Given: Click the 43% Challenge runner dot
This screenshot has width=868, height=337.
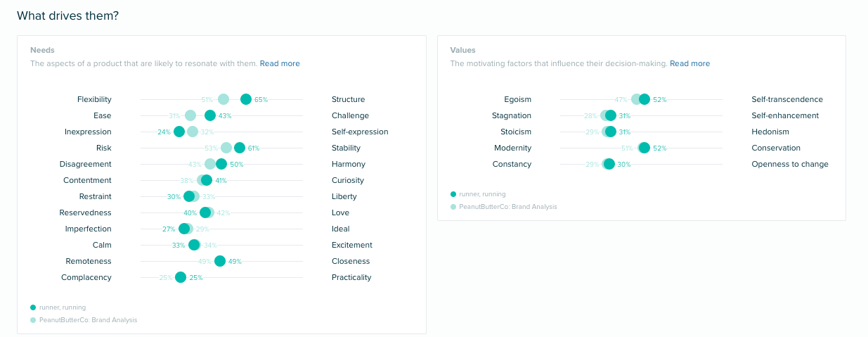Looking at the screenshot, I should (x=210, y=115).
